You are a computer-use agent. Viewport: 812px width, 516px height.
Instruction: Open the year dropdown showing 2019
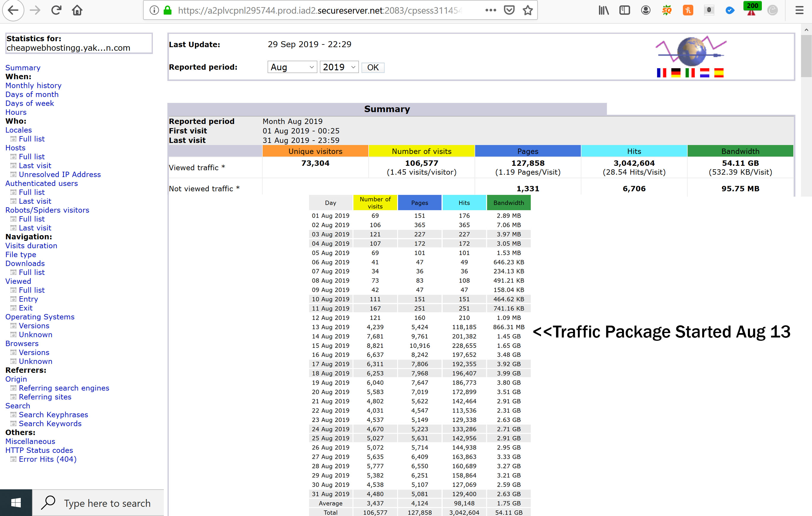coord(339,67)
